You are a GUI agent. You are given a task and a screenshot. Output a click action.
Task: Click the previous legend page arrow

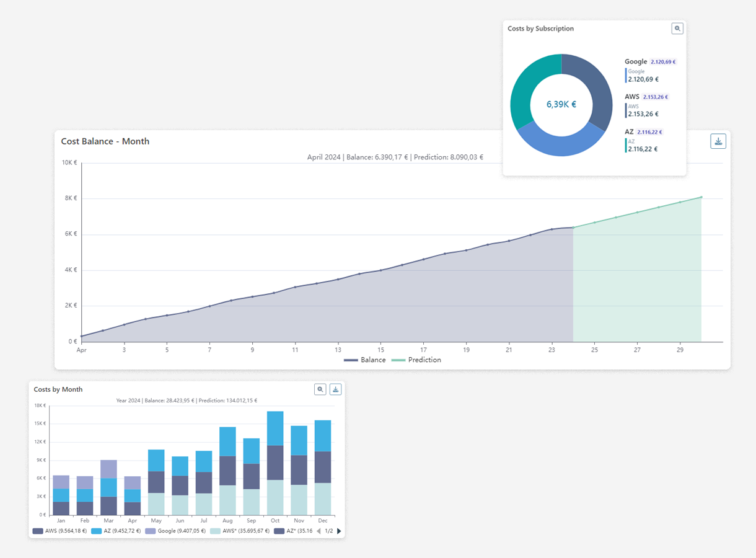319,531
